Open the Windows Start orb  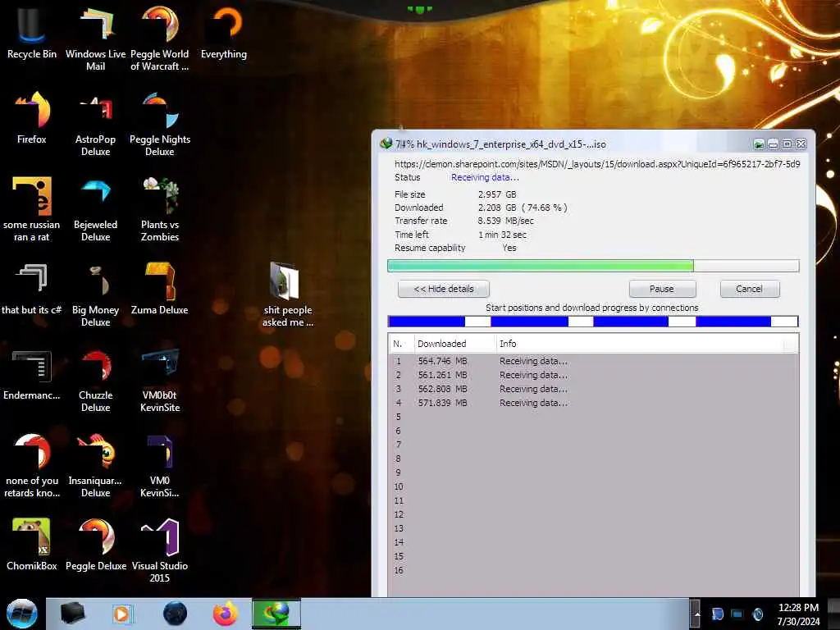click(x=22, y=614)
